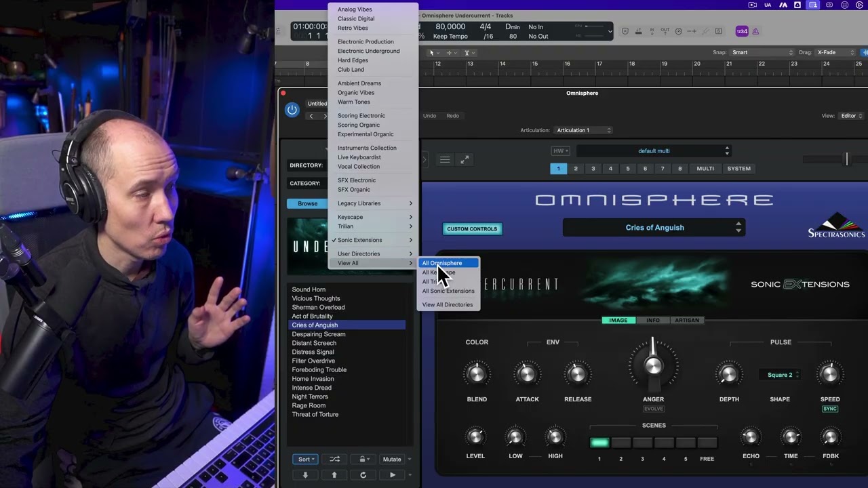Click the large ANGER knob
868x488 pixels.
(x=653, y=365)
